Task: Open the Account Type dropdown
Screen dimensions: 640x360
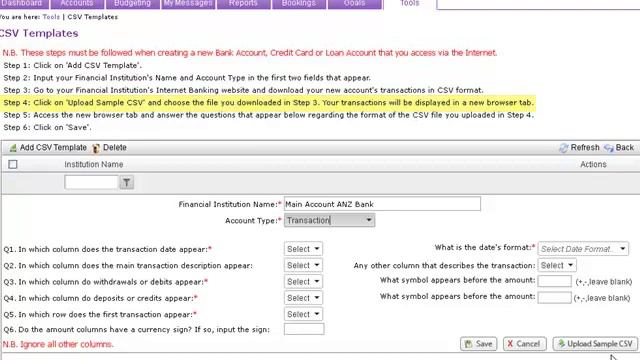Action: [x=329, y=220]
